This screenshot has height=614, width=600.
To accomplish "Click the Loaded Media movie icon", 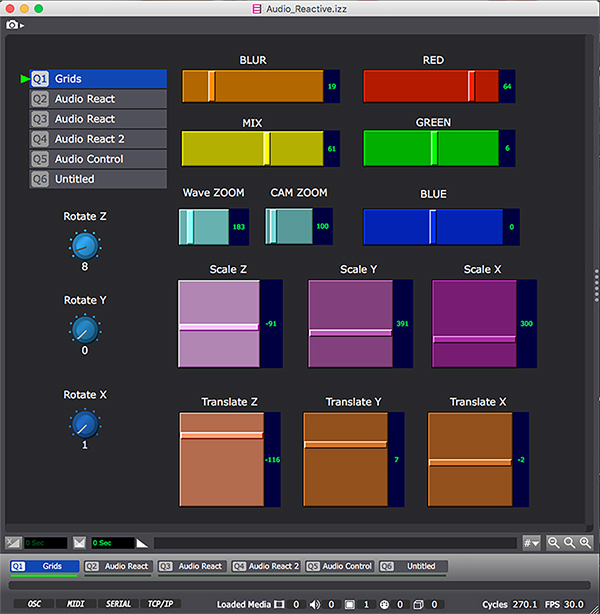I will [x=280, y=604].
